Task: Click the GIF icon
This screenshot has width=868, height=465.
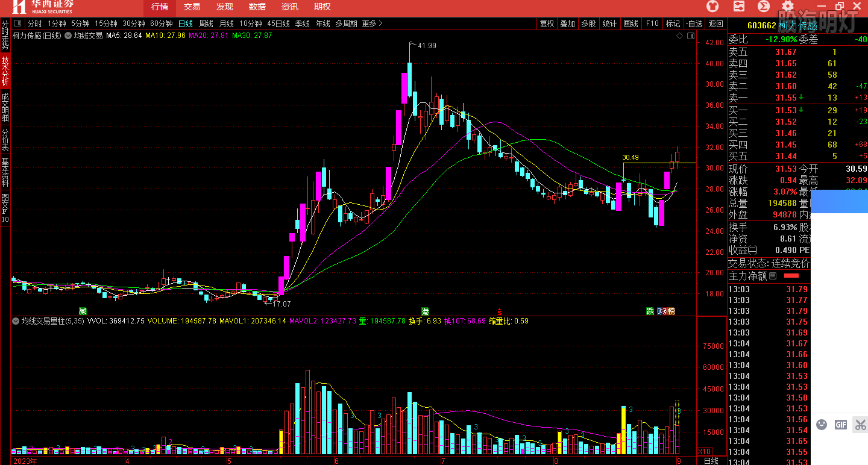Action: [x=841, y=425]
